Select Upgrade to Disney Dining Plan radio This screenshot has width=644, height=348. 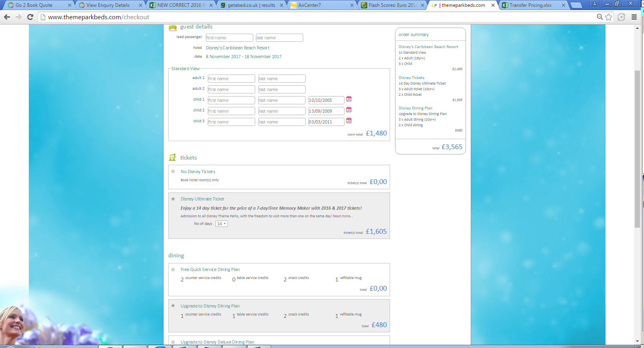pyautogui.click(x=173, y=306)
